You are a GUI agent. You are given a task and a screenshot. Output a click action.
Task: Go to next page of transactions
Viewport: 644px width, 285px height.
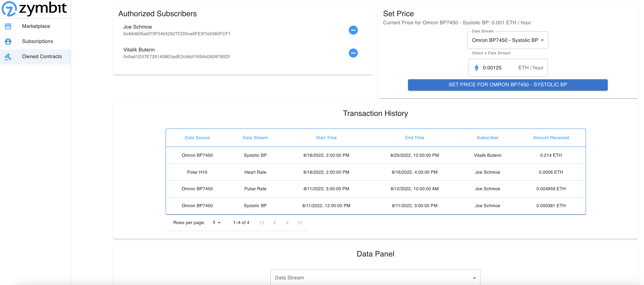[287, 223]
